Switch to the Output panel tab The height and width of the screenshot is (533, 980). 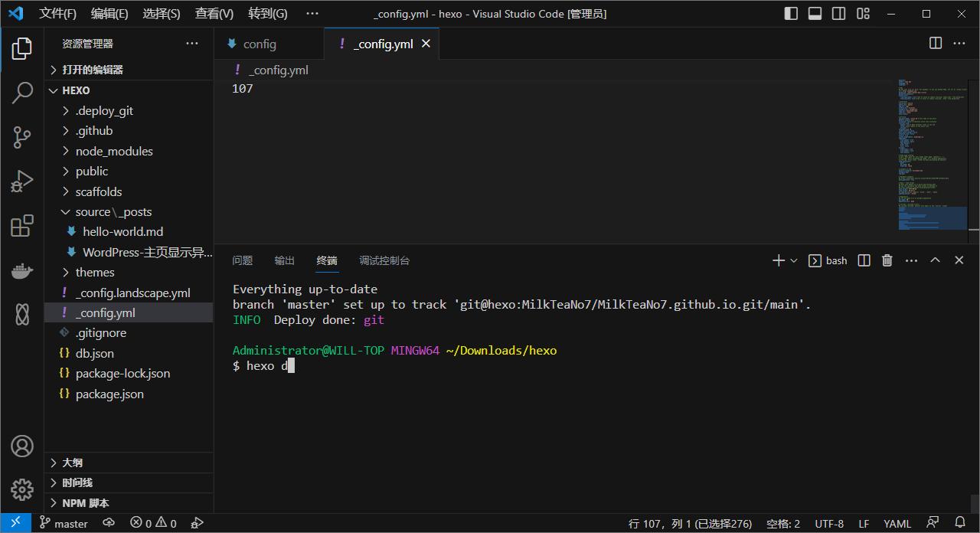coord(285,260)
